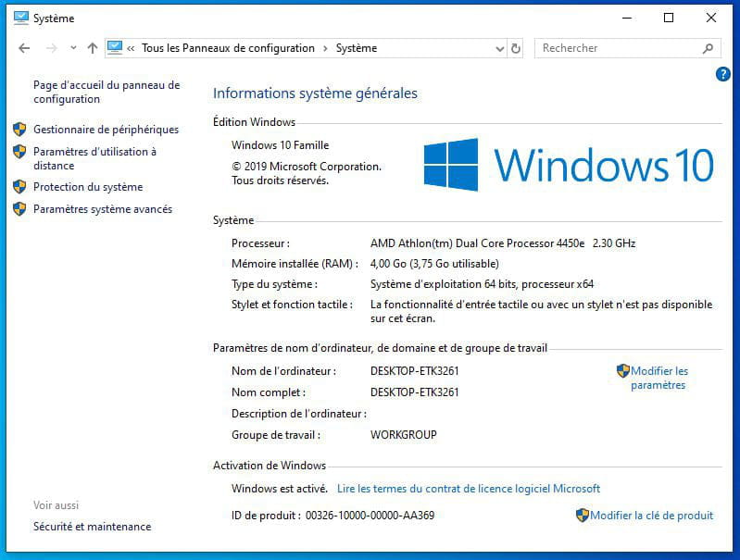Click shield icon beside Protection du système
This screenshot has height=560, width=740.
(19, 186)
